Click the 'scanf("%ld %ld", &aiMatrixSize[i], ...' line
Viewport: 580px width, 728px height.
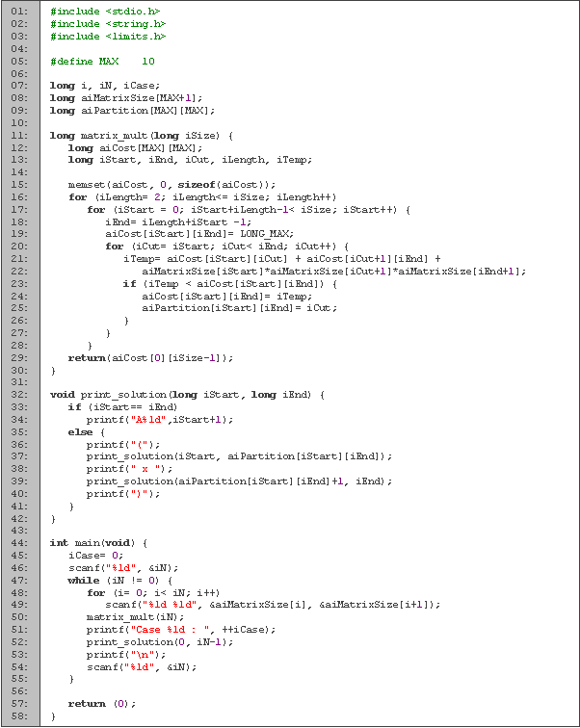coord(273,605)
